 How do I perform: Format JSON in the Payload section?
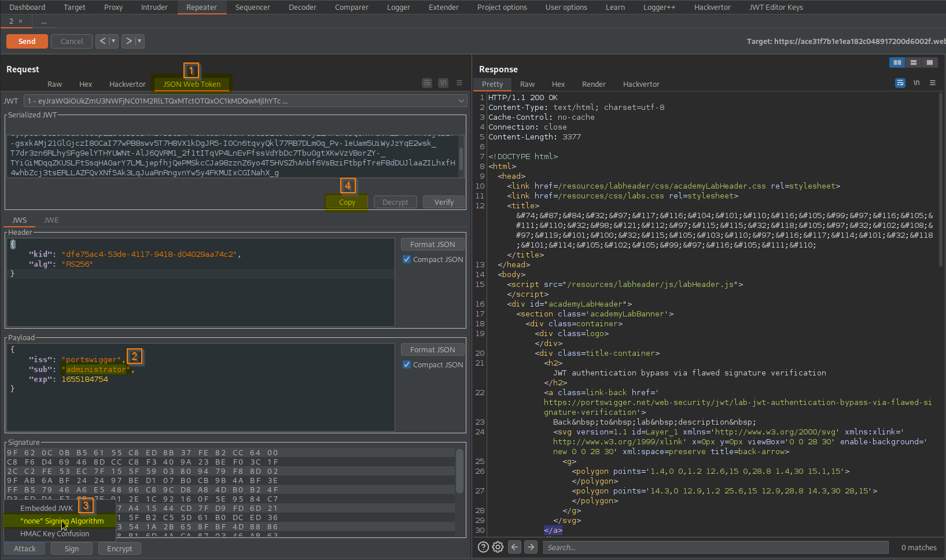coord(433,349)
